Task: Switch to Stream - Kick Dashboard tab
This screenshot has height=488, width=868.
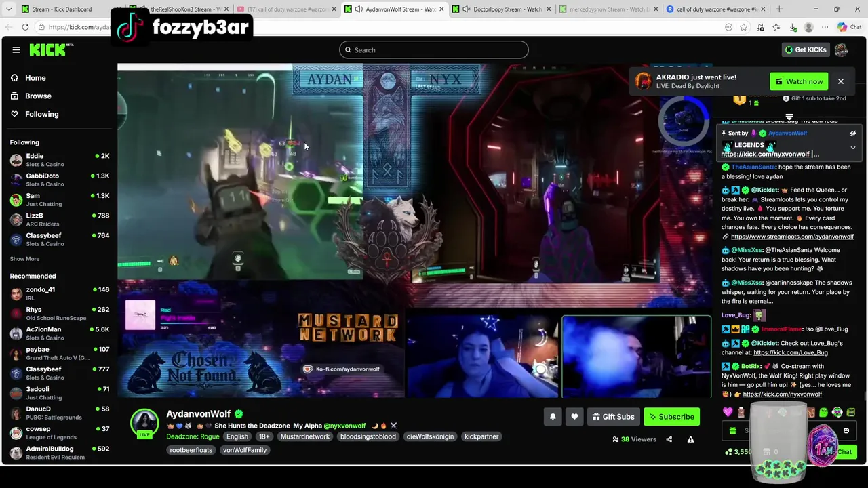Action: tap(62, 9)
